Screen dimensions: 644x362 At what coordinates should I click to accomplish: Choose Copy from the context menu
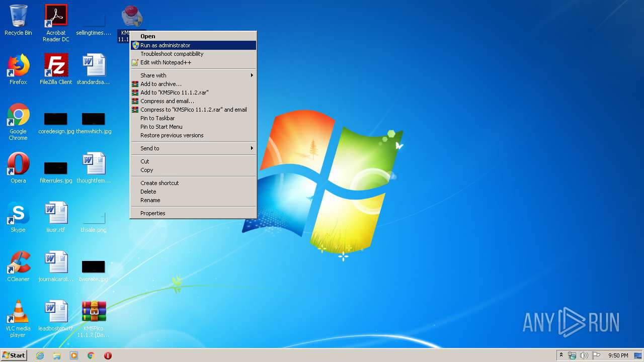tap(193, 170)
